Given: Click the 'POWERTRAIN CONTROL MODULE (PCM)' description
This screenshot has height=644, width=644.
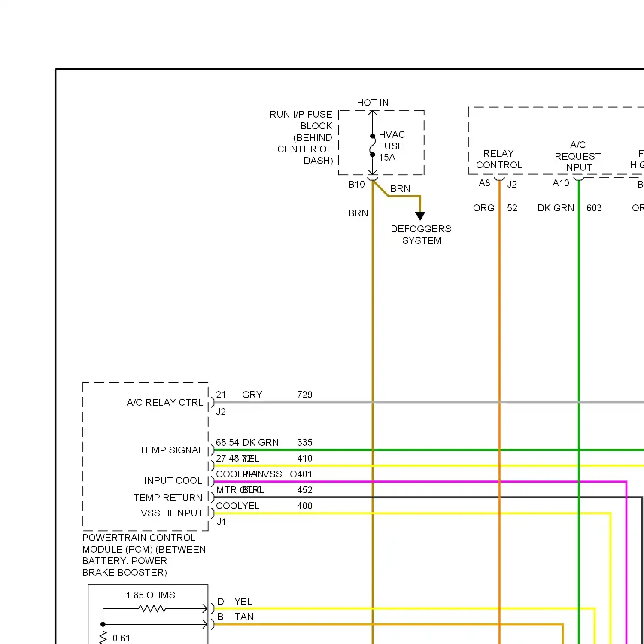Looking at the screenshot, I should click(x=144, y=555).
